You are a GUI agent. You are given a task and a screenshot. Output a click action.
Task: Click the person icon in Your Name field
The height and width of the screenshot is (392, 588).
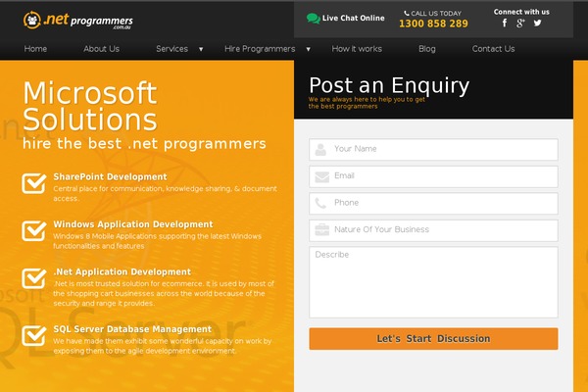point(320,149)
